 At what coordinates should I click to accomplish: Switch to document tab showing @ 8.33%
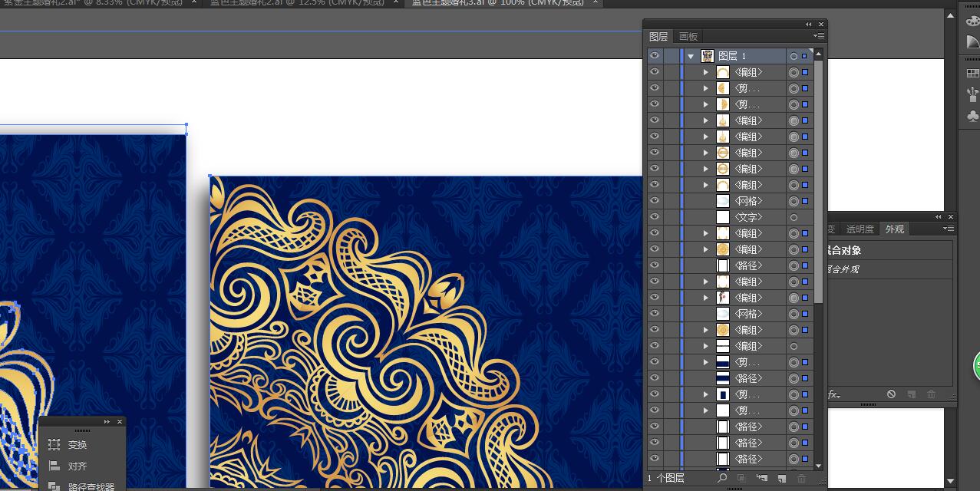click(92, 3)
